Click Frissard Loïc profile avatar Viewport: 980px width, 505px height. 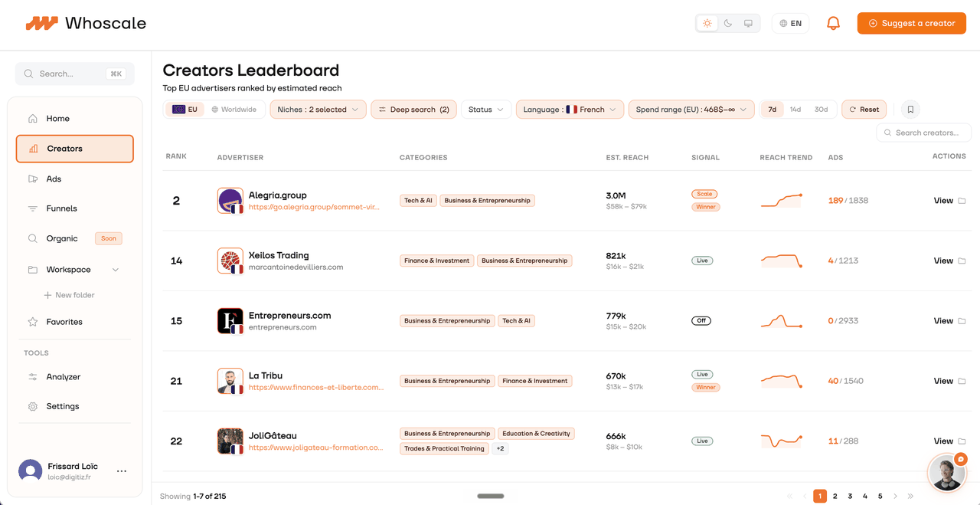click(31, 471)
